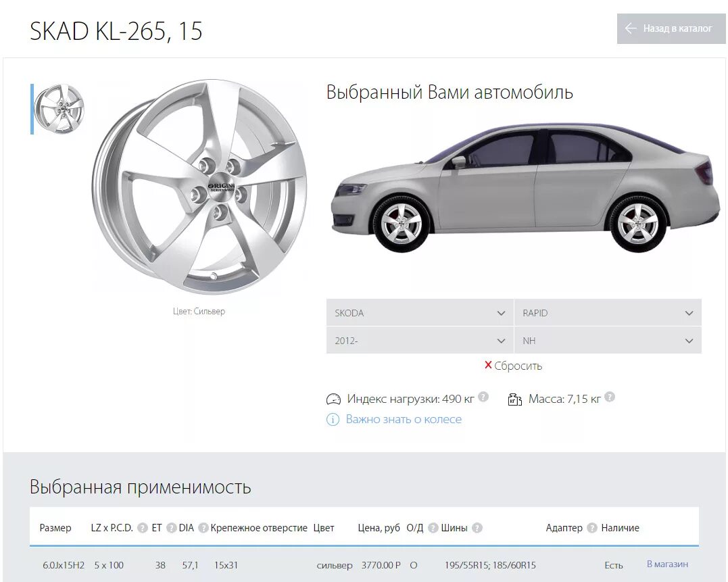The height and width of the screenshot is (582, 728).
Task: Follow the 'В магазин' link
Action: (x=667, y=564)
